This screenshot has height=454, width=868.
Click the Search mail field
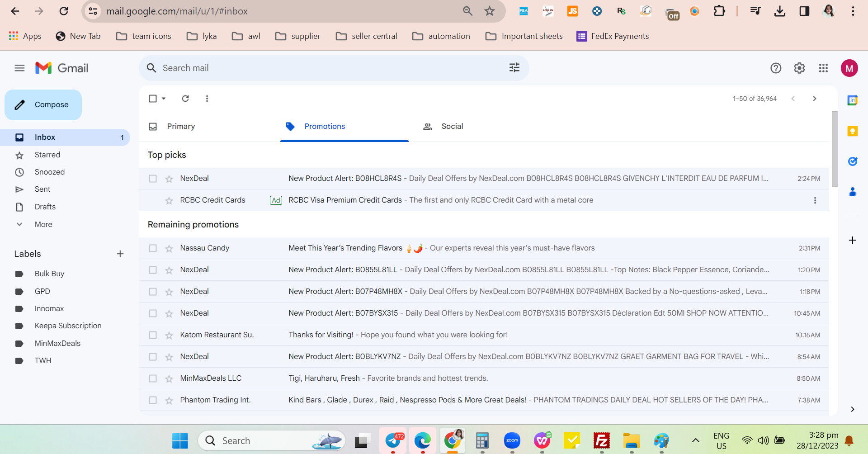pos(334,68)
